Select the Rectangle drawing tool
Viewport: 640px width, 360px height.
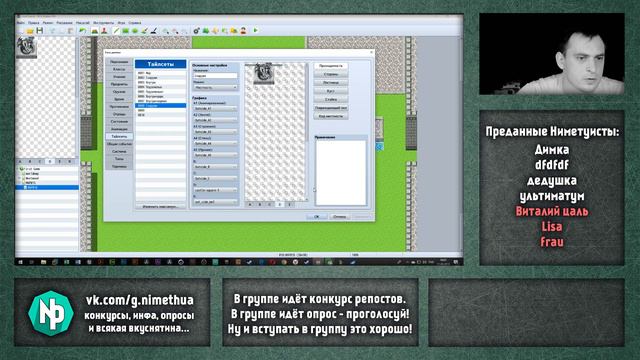pyautogui.click(x=126, y=31)
